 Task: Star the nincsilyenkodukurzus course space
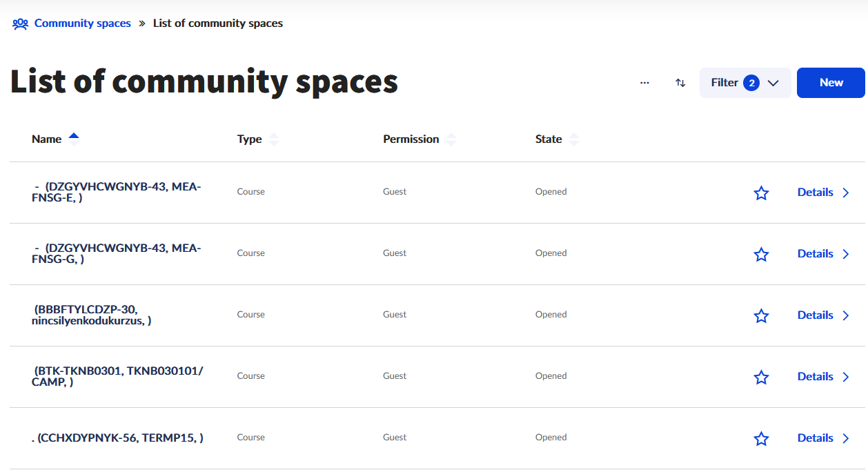coord(761,316)
